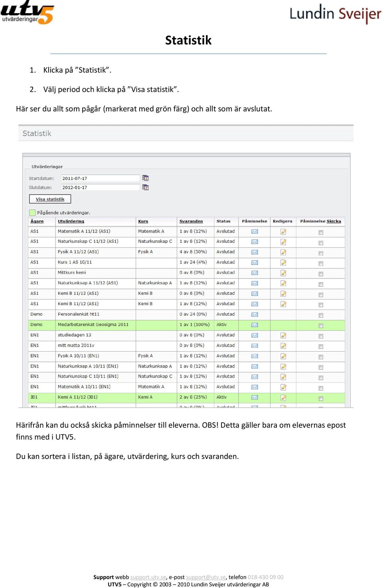Click the pencil icon for Naturkunksap A 10/11 (EN1)
Screen dimensions: 383x588
283,367
